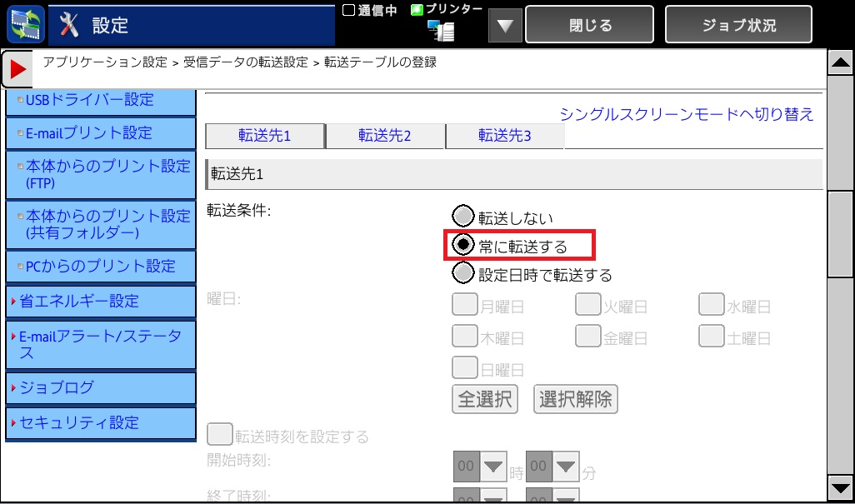Image resolution: width=855 pixels, height=504 pixels.
Task: Select the 常に転送する radio option
Action: 462,246
